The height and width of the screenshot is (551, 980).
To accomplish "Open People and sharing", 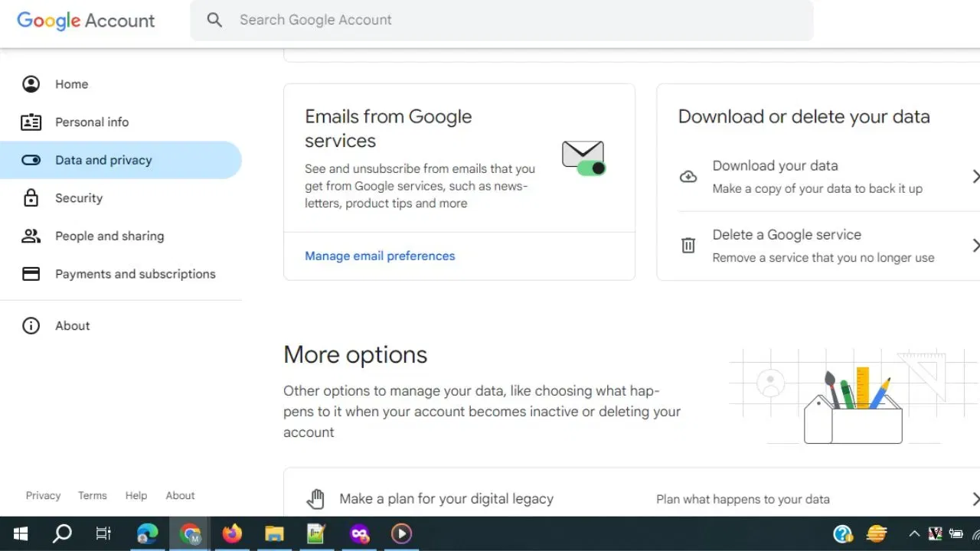I will tap(121, 236).
